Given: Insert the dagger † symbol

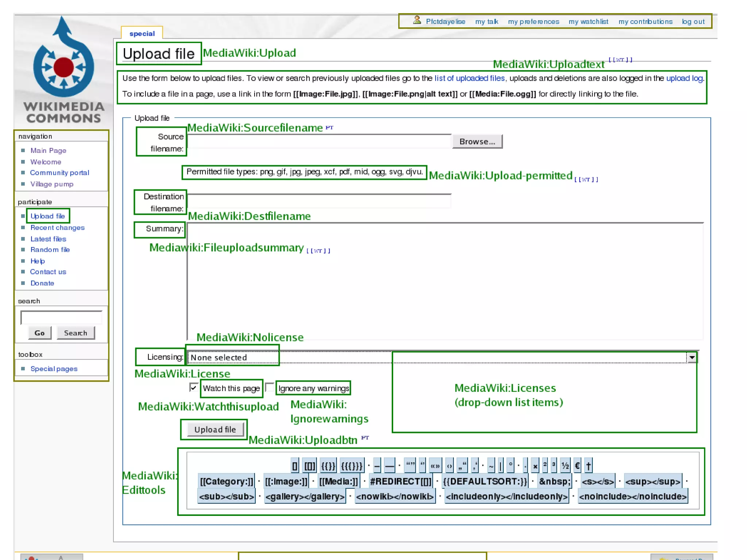Looking at the screenshot, I should pyautogui.click(x=588, y=466).
